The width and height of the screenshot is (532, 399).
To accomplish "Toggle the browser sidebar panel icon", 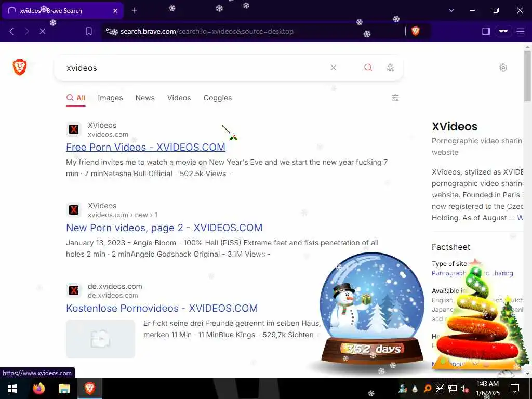I will click(x=486, y=32).
